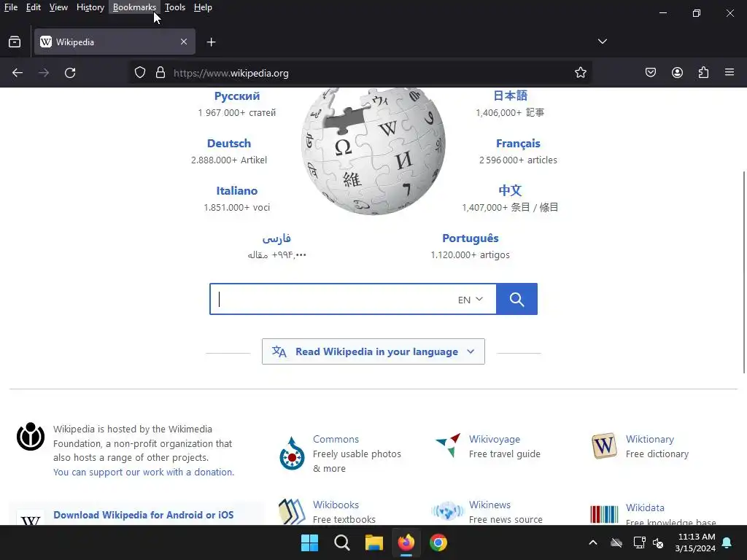Image resolution: width=747 pixels, height=560 pixels.
Task: Show hidden system tray icons chevron
Action: coord(593,542)
